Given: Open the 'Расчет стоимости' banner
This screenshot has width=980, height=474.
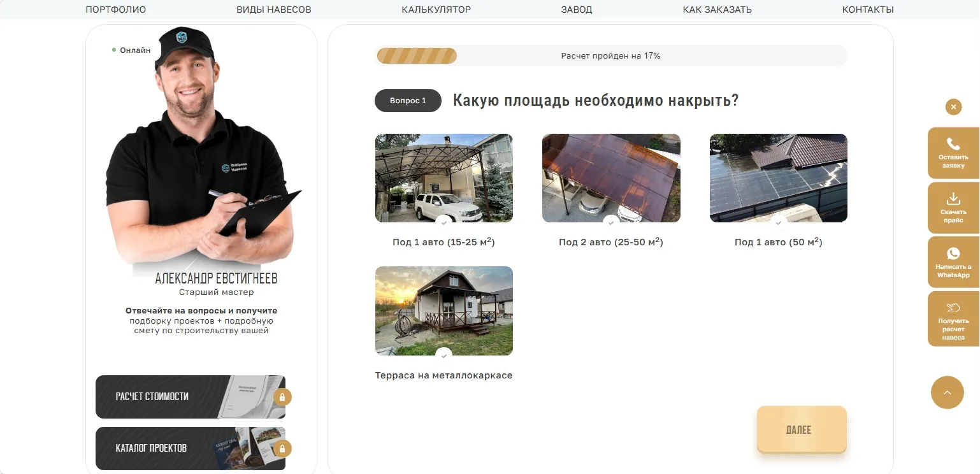Looking at the screenshot, I should tap(191, 397).
